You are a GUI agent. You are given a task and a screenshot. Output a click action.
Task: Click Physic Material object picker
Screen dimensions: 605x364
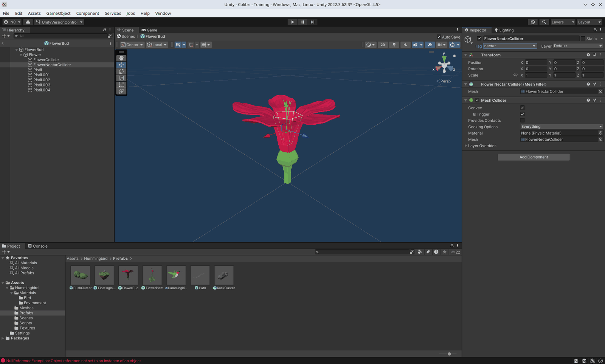pyautogui.click(x=600, y=133)
